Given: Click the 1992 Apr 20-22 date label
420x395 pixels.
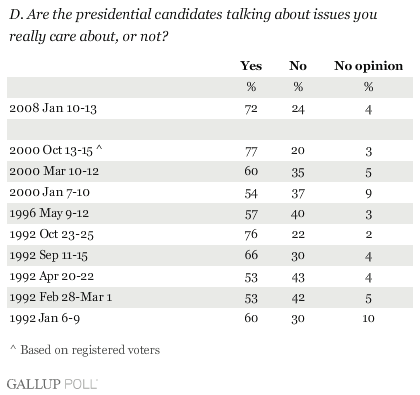Looking at the screenshot, I should (x=51, y=277).
